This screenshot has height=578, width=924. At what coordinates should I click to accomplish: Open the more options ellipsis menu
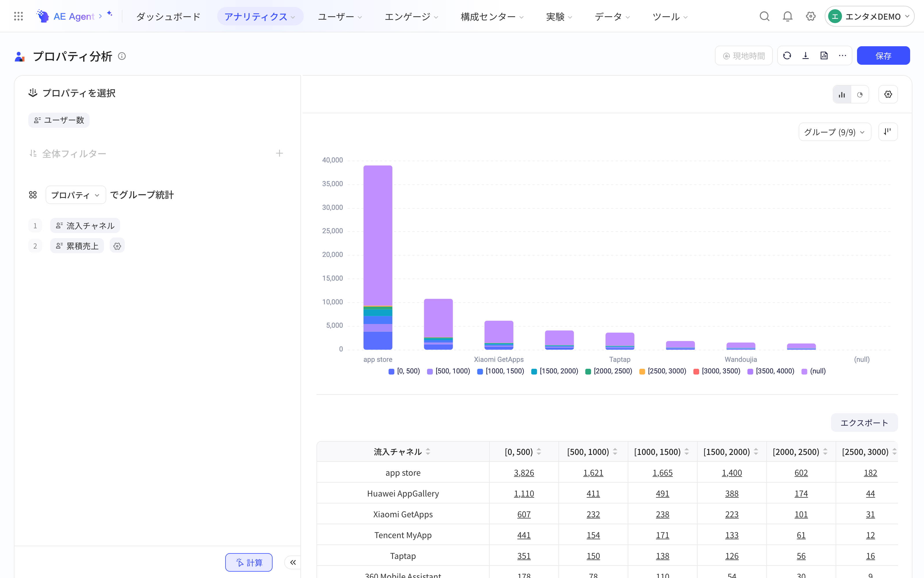click(843, 56)
